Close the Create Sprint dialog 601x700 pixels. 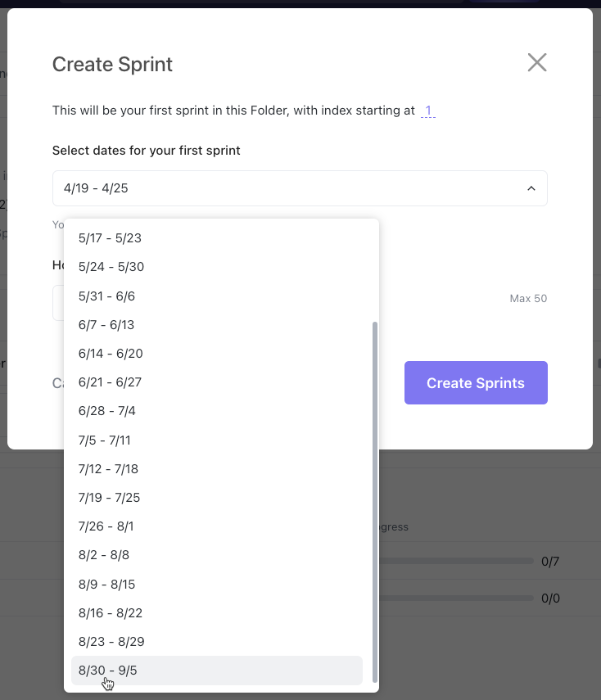tap(536, 62)
